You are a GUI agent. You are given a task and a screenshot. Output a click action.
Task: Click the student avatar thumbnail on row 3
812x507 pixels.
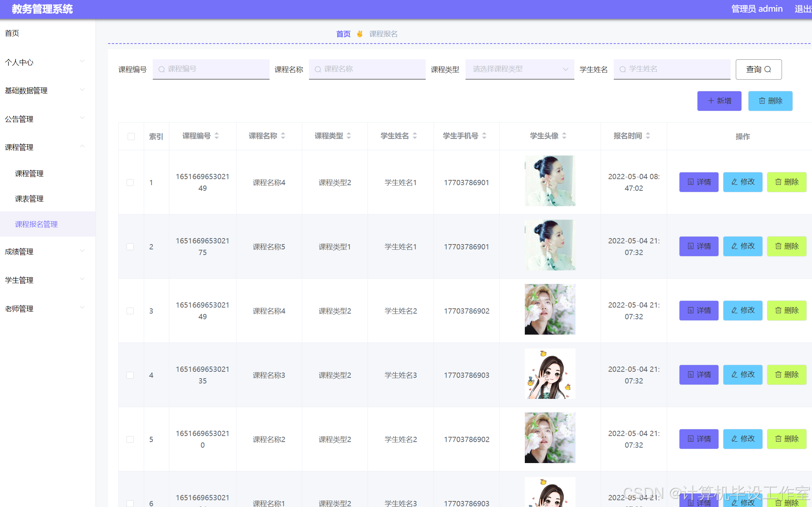click(550, 309)
